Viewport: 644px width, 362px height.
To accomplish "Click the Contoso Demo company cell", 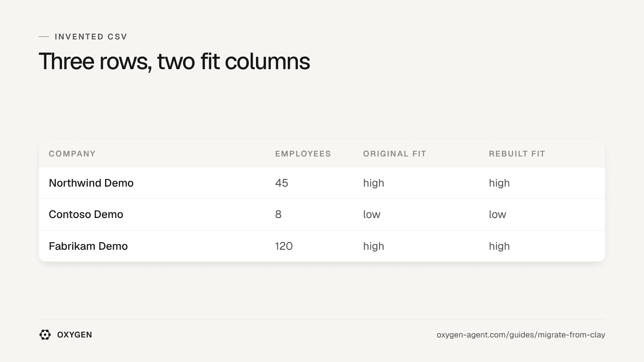I will [86, 214].
